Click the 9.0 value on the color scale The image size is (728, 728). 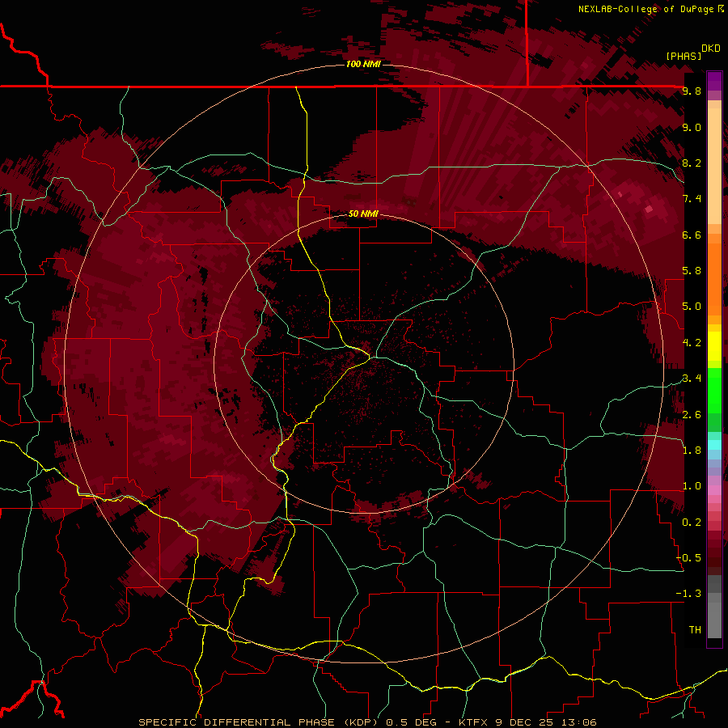click(692, 127)
